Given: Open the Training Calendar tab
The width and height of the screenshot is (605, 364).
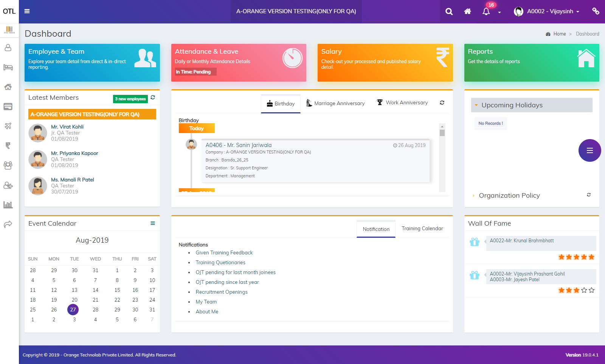Looking at the screenshot, I should [422, 228].
